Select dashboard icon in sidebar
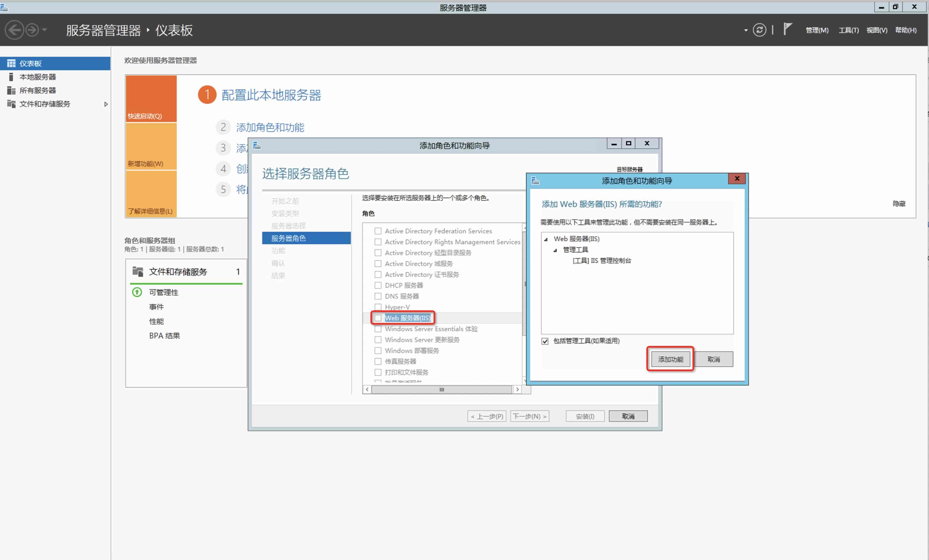 click(11, 63)
